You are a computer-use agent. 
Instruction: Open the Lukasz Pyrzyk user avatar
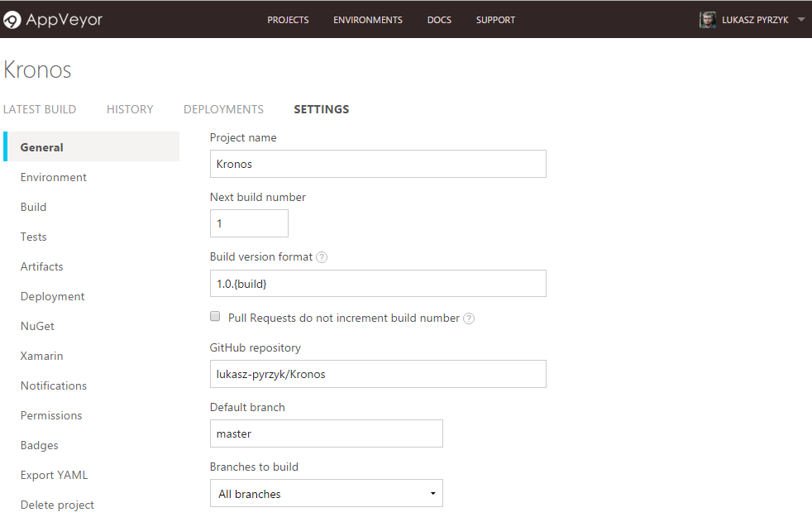click(707, 20)
